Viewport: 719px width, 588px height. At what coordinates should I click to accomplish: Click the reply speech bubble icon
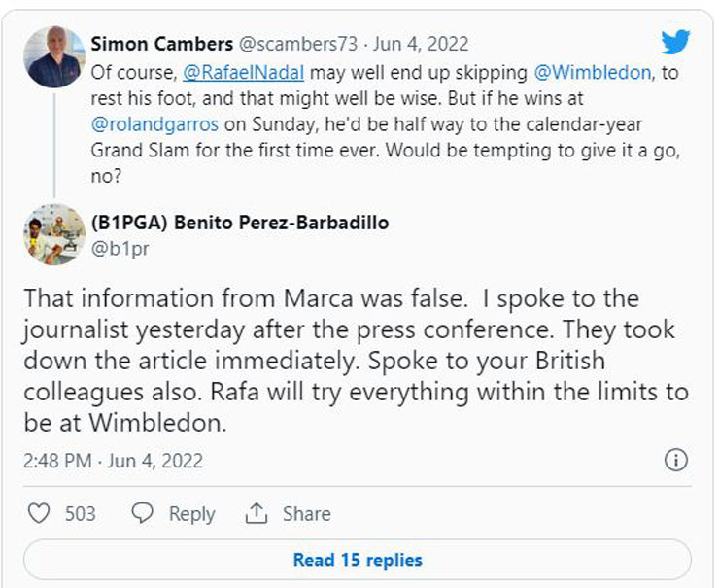coord(143,513)
